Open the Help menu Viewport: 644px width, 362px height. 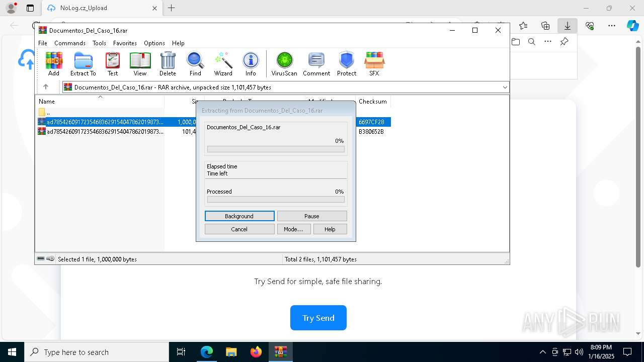click(x=178, y=43)
